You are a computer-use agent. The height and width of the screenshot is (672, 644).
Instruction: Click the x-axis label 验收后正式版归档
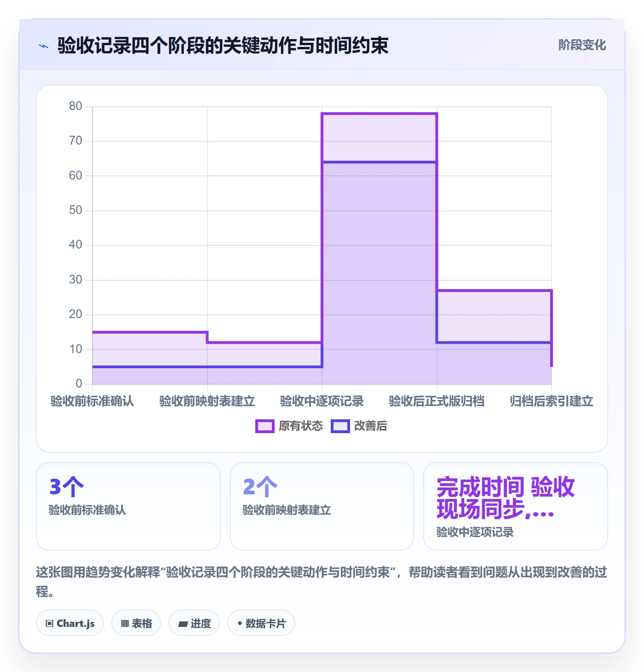click(x=437, y=401)
